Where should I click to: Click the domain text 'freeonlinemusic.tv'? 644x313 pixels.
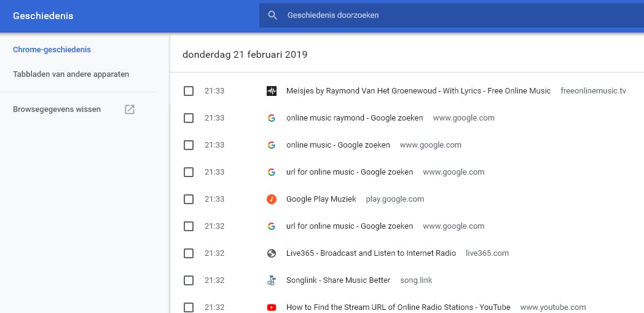[x=593, y=91]
